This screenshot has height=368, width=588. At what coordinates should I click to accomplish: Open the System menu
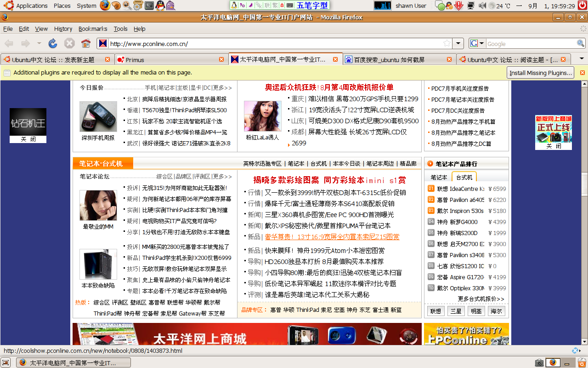click(x=86, y=6)
